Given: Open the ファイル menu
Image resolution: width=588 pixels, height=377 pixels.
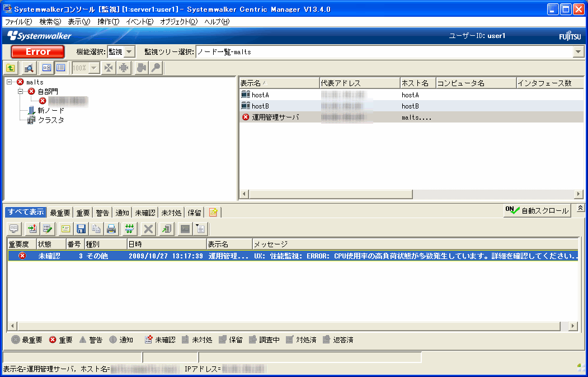Looking at the screenshot, I should (18, 22).
